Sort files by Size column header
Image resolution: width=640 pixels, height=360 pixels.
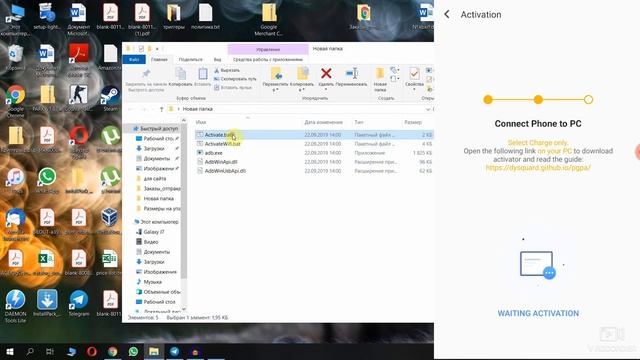click(x=413, y=122)
